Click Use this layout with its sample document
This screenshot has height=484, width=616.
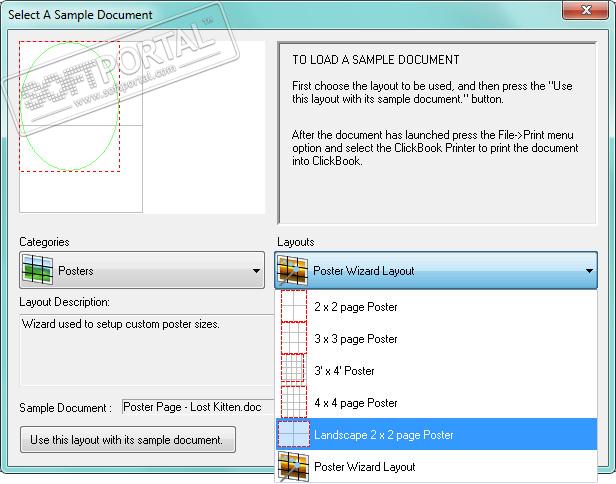[128, 440]
